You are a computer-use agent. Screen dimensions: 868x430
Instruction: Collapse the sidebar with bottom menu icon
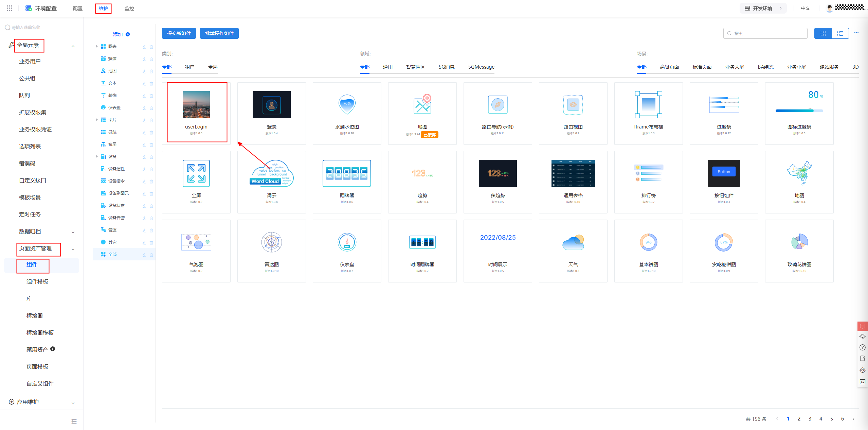(74, 422)
